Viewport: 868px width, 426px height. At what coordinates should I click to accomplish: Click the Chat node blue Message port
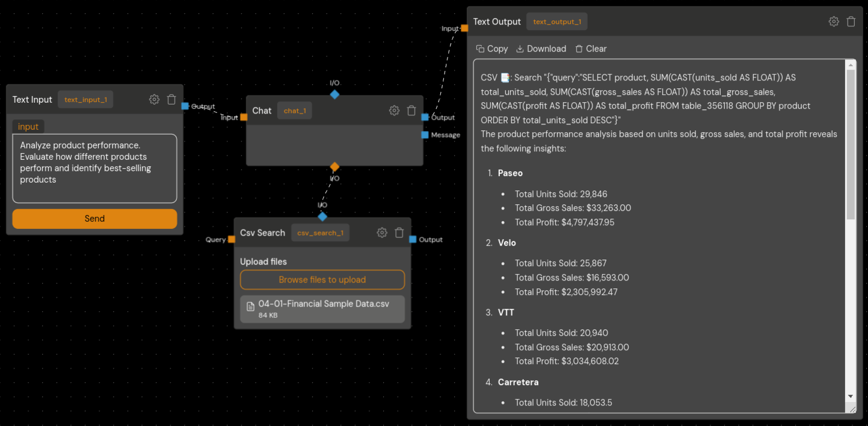click(425, 135)
